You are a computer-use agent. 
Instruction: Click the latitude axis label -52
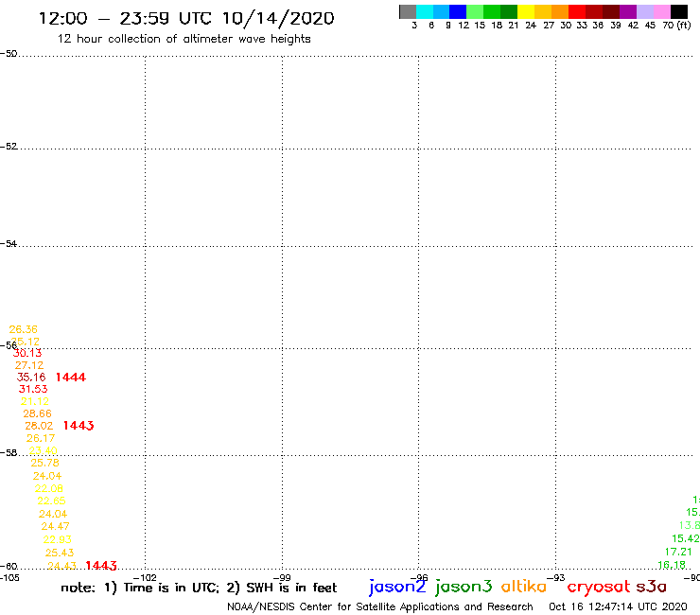tap(9, 147)
